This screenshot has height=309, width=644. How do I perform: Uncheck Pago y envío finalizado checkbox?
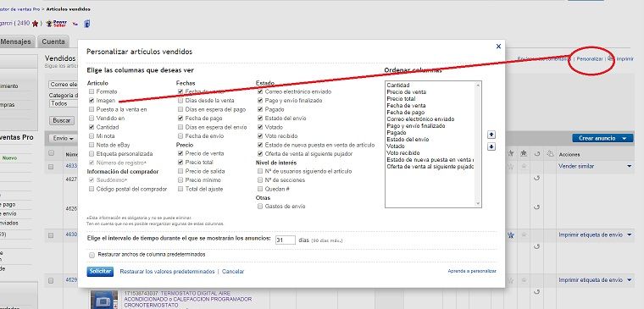pos(260,101)
